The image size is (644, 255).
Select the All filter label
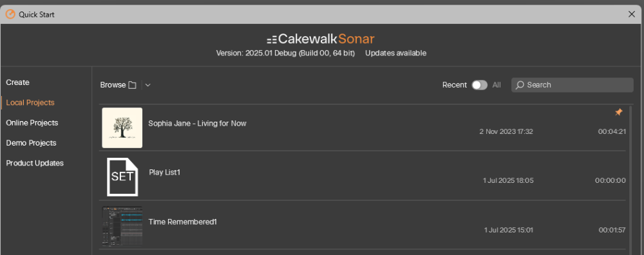point(497,85)
